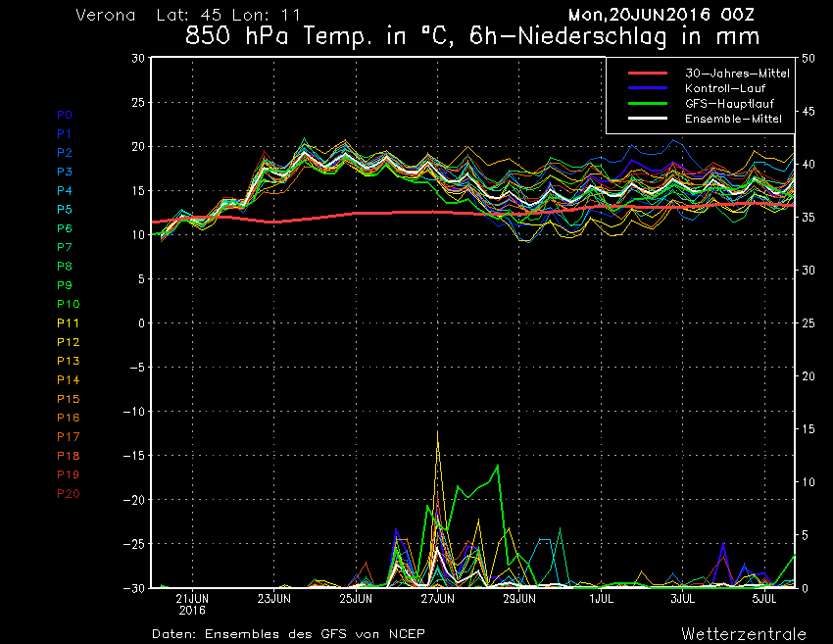Click the Wetterzentrale credit text
The image size is (833, 644).
click(x=744, y=634)
